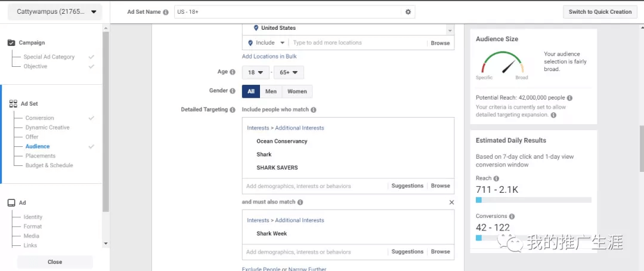Select the Women gender option

pyautogui.click(x=297, y=91)
